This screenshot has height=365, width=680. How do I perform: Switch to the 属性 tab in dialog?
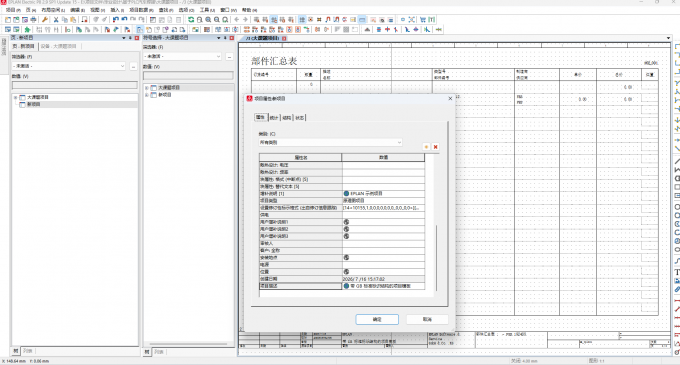260,117
